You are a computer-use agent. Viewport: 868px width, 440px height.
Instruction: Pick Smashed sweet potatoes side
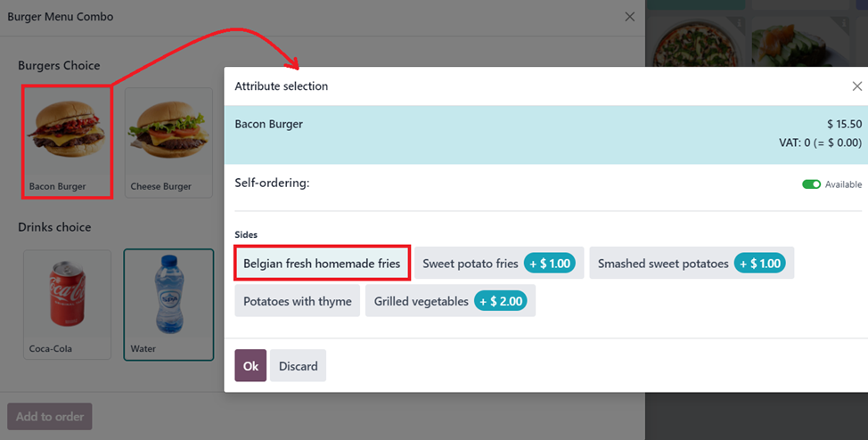coord(692,264)
